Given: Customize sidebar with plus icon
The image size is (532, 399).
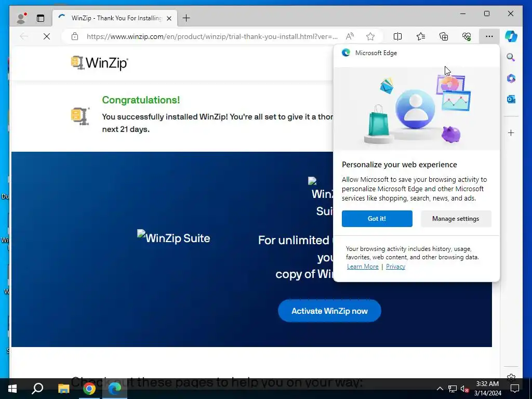Looking at the screenshot, I should 511,132.
